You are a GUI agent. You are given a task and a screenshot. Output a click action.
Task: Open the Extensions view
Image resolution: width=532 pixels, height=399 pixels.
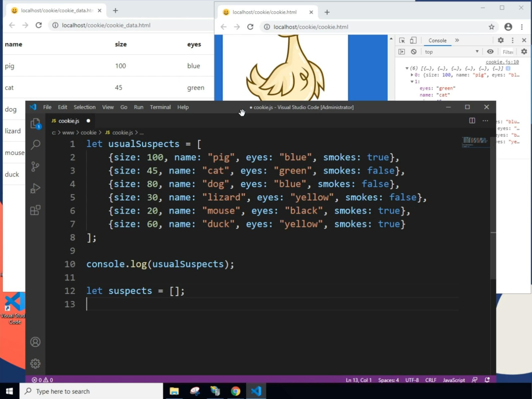pos(36,210)
